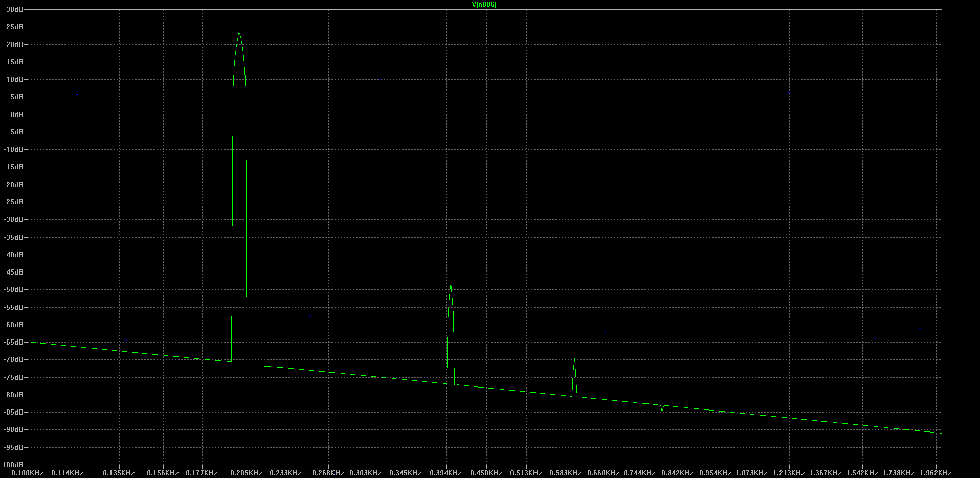The height and width of the screenshot is (478, 980).
Task: Click the 0.513KHz frequency axis label
Action: (x=526, y=473)
